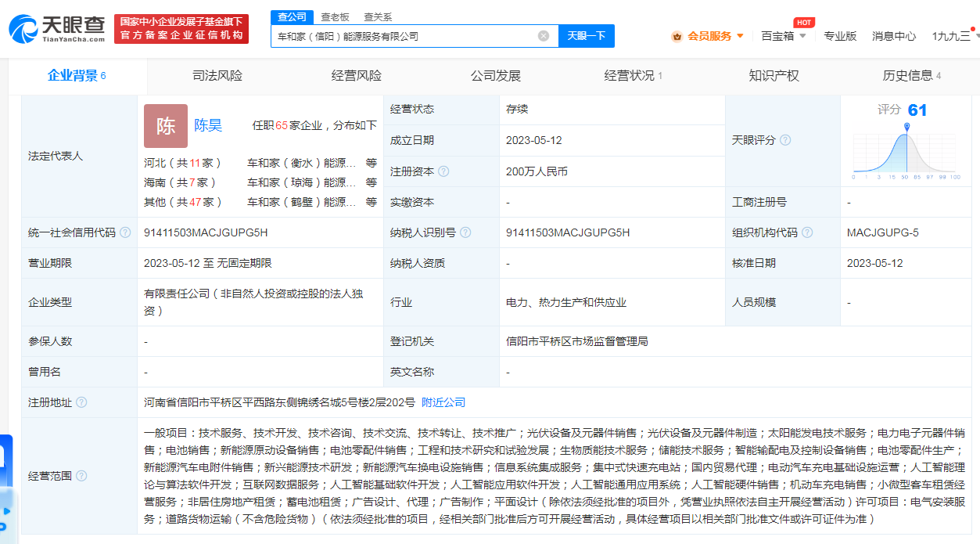
Task: Click the help icon next to 注册地址
Action: 81,402
